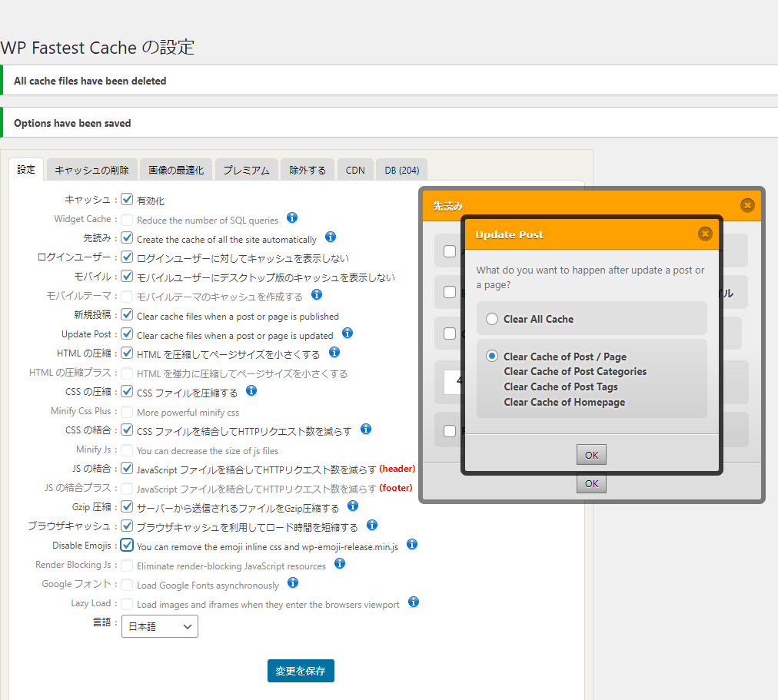This screenshot has width=778, height=700.
Task: Open the DB (204) tab
Action: pos(402,170)
